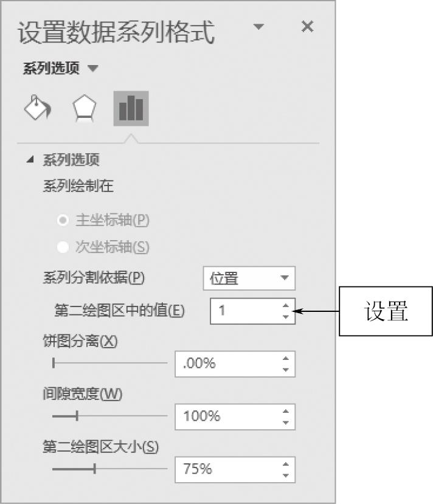Click the 间隙宽度 slider handle
The image size is (433, 504).
pos(77,416)
